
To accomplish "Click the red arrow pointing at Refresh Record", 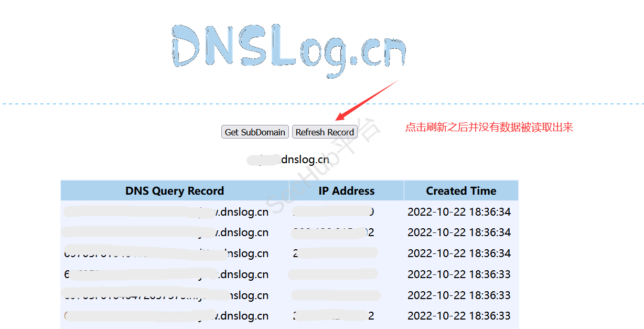I will coord(366,100).
